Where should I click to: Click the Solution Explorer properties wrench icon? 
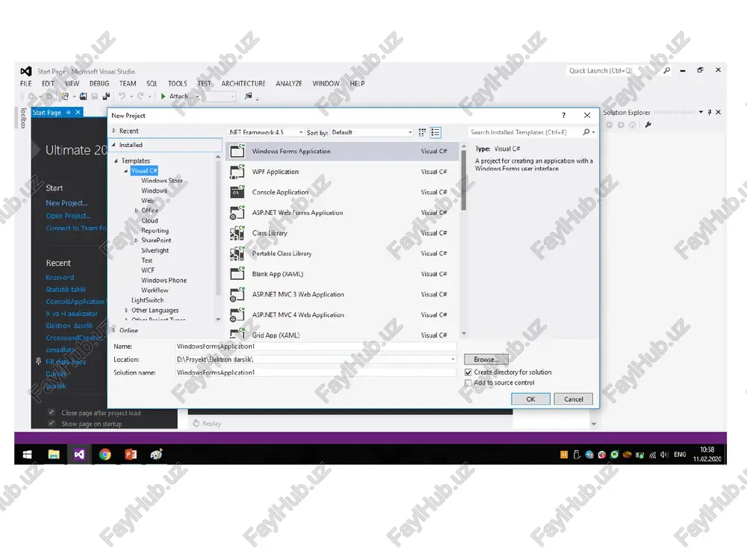[x=648, y=125]
